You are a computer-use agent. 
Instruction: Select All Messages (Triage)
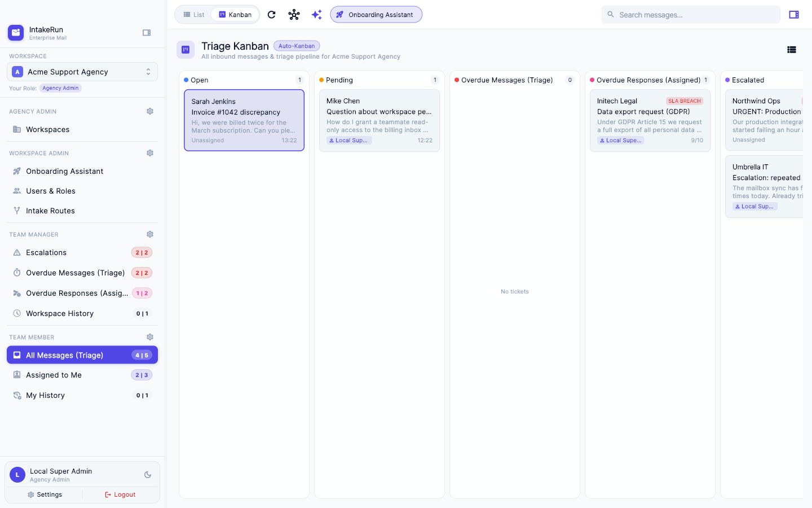coord(82,355)
